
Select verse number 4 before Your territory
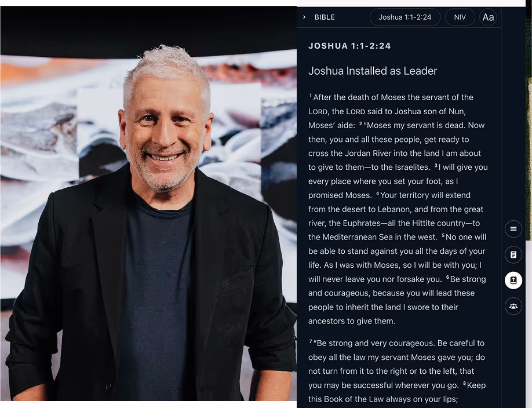pyautogui.click(x=377, y=194)
